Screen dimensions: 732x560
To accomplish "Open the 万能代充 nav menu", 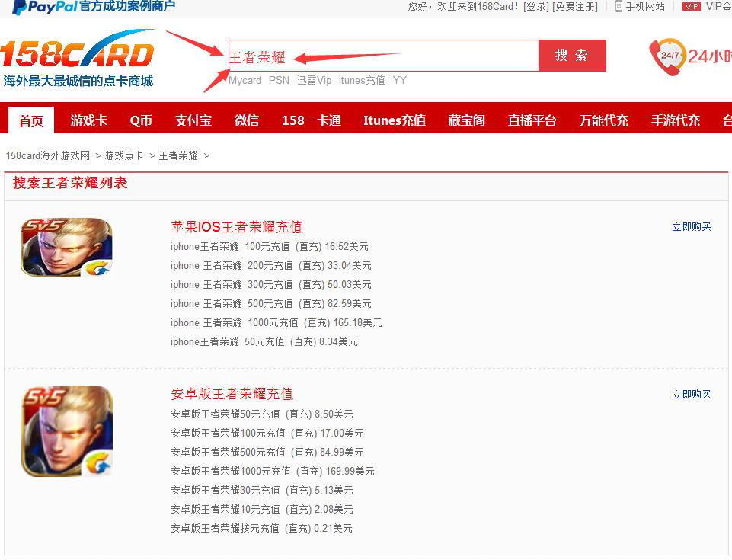I will pyautogui.click(x=603, y=120).
